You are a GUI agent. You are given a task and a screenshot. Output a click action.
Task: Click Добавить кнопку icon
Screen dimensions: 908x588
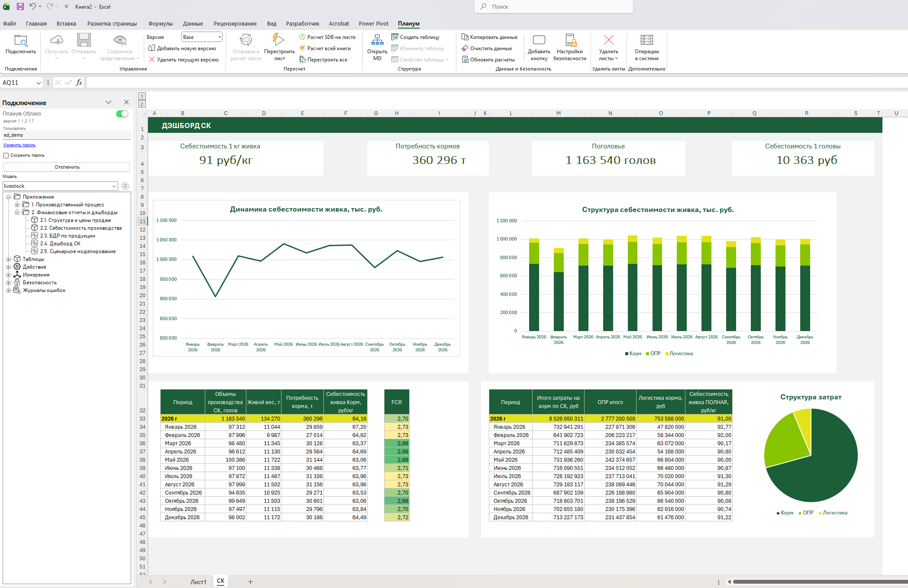(539, 41)
